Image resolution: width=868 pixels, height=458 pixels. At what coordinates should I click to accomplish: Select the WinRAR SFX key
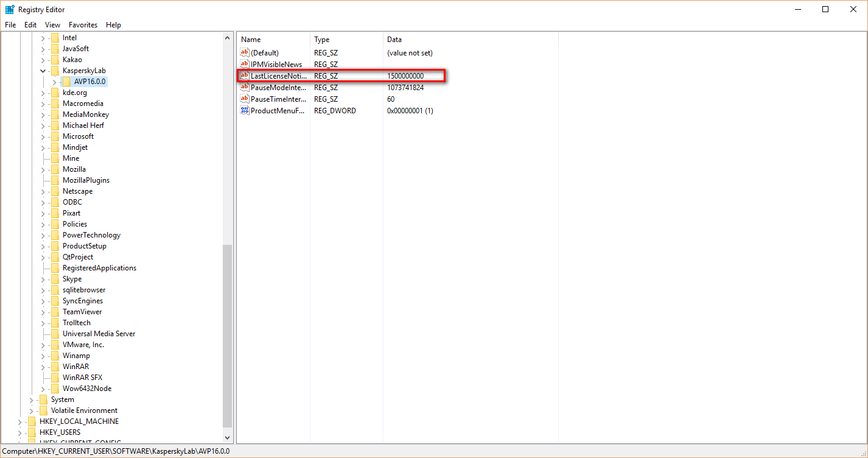(82, 378)
